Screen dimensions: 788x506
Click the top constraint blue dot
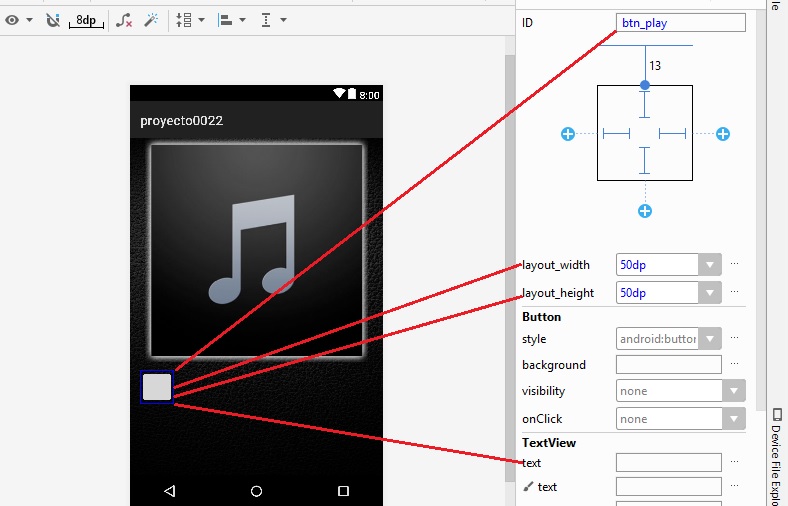(x=645, y=86)
